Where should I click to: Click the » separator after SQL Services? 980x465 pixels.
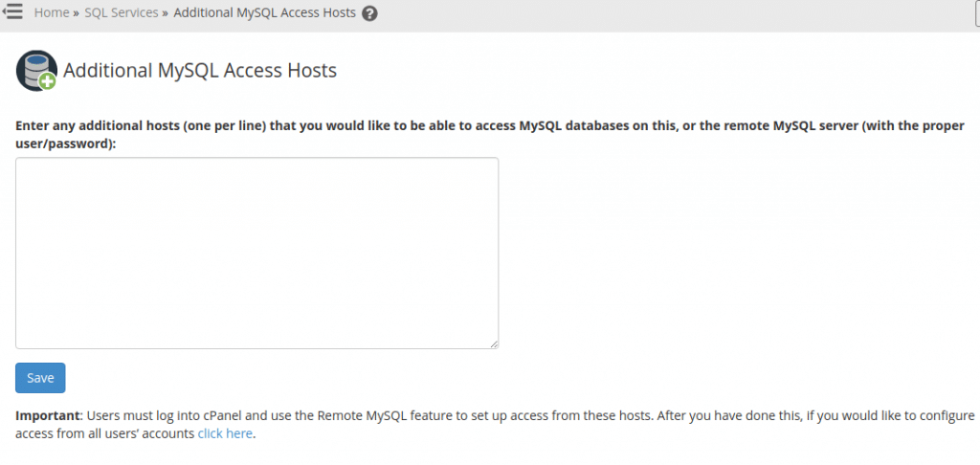(x=165, y=12)
